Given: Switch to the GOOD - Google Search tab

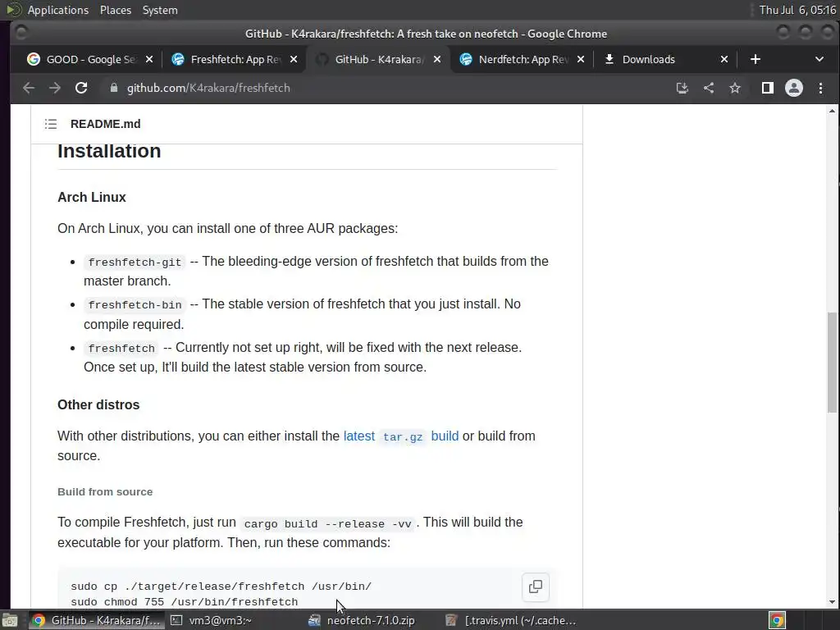Looking at the screenshot, I should coord(90,59).
